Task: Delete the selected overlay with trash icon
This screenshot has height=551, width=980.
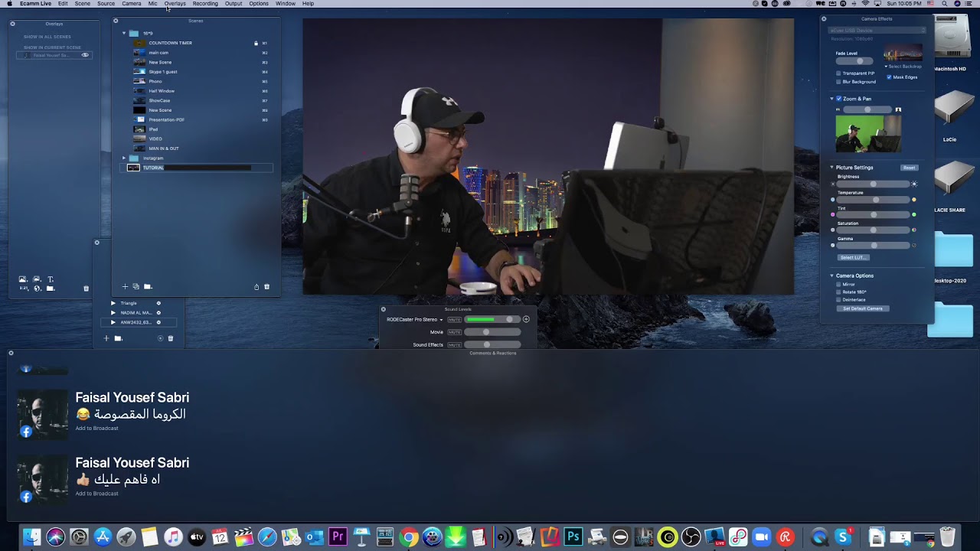Action: 86,289
